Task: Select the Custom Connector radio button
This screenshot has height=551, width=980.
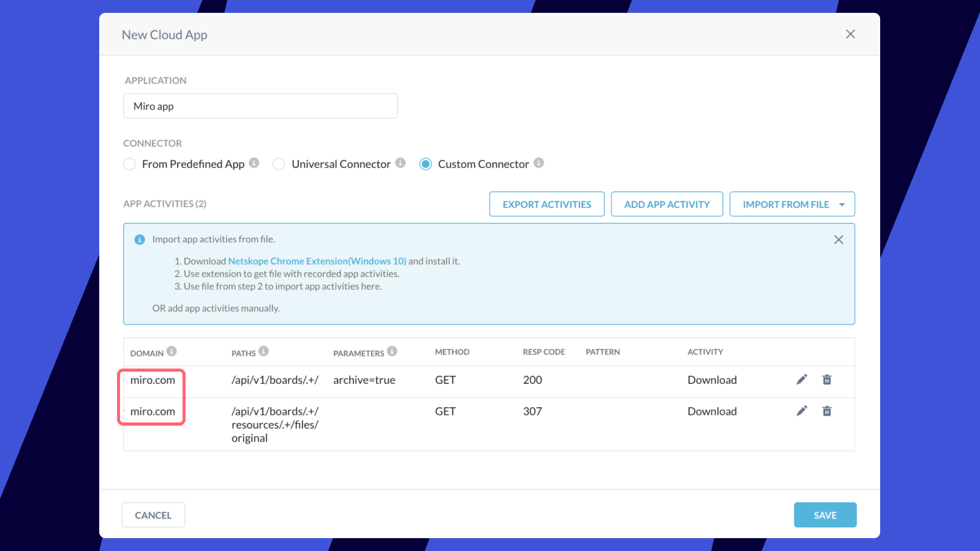Action: point(426,164)
